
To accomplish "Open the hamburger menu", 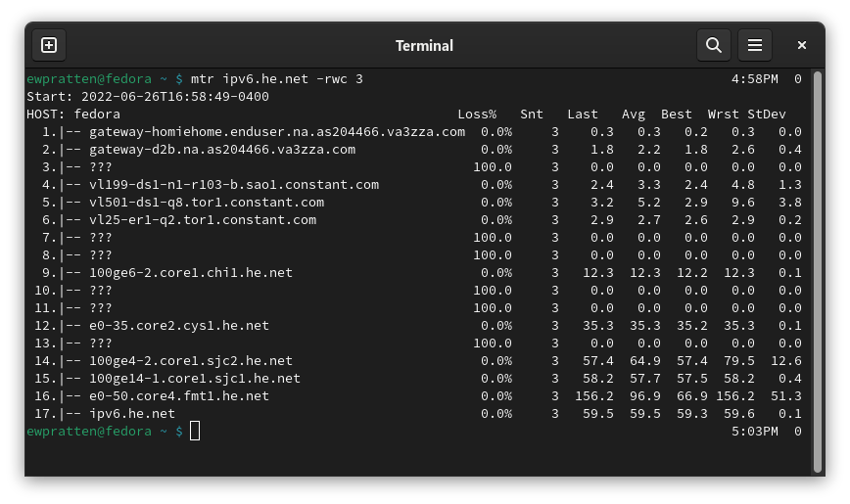I will pos(755,45).
